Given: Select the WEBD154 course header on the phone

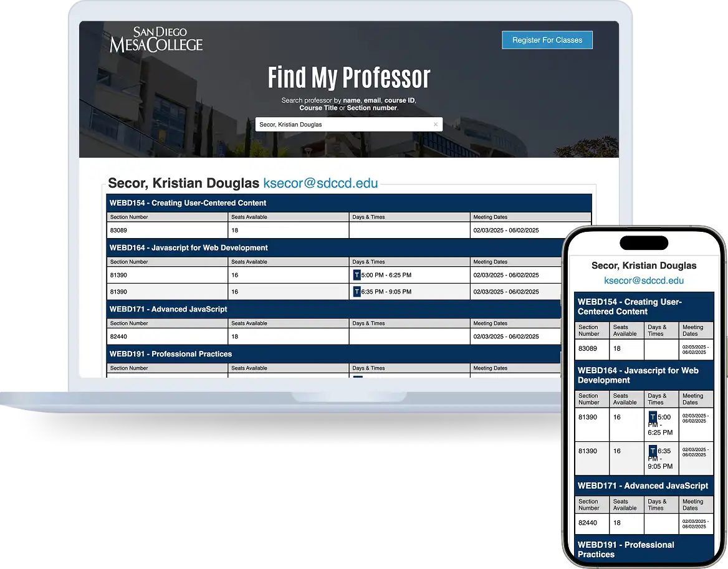Looking at the screenshot, I should coord(643,307).
